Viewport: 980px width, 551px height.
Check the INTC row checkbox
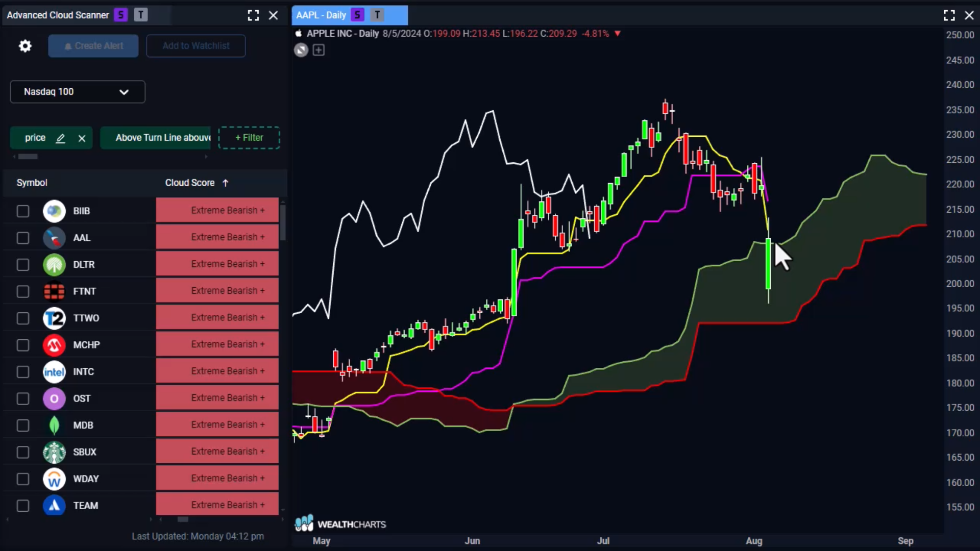click(23, 372)
